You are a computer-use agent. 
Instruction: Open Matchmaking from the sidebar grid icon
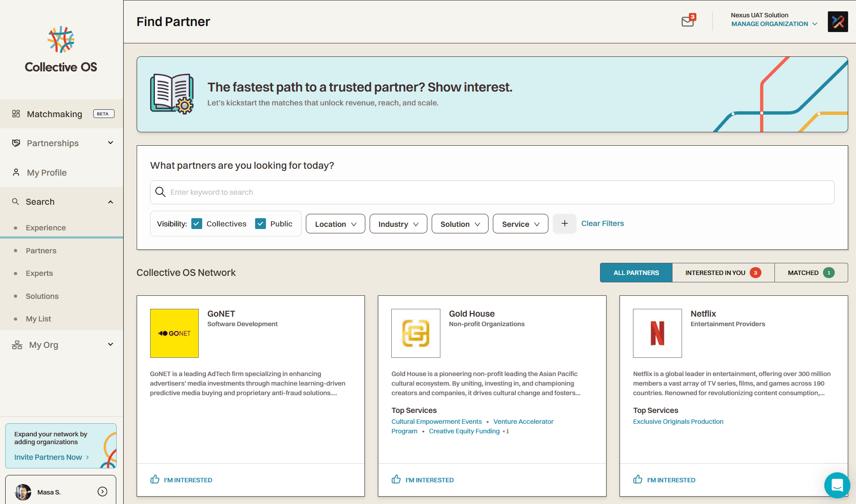pyautogui.click(x=16, y=114)
